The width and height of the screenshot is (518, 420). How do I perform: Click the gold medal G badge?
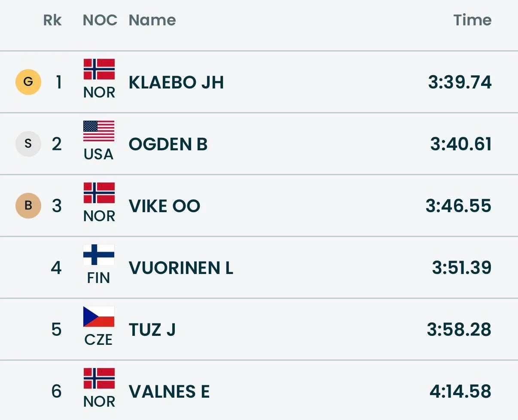pos(28,82)
